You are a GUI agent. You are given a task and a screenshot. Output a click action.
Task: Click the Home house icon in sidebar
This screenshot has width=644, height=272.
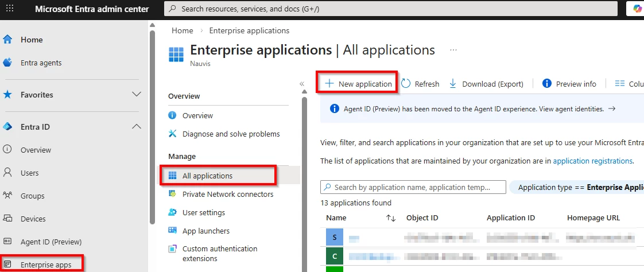tap(8, 40)
